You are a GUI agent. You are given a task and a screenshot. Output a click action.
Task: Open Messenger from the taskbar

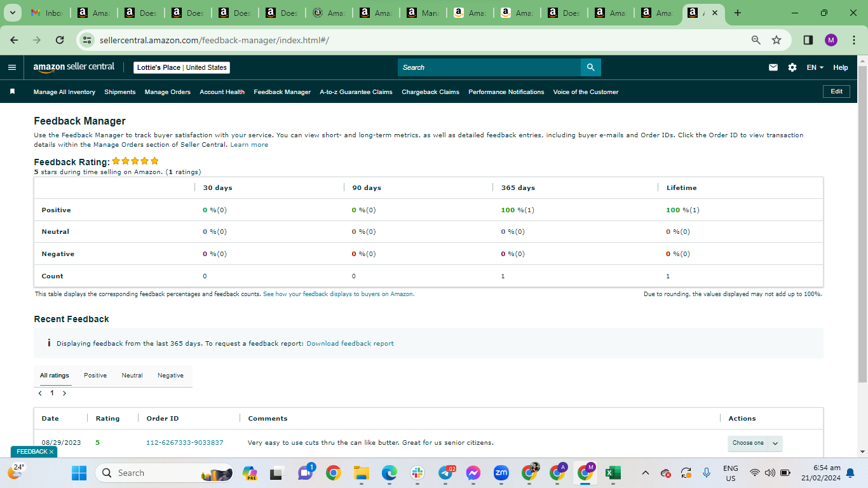click(x=473, y=473)
